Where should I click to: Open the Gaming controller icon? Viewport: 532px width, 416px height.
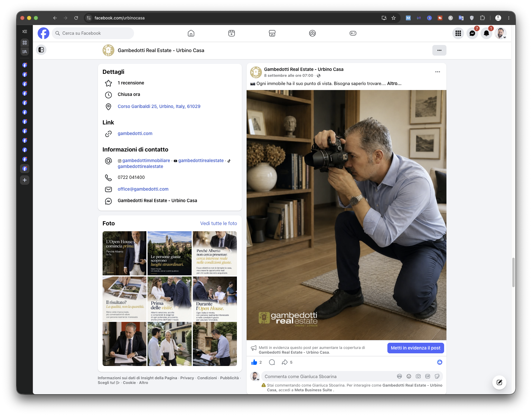353,33
